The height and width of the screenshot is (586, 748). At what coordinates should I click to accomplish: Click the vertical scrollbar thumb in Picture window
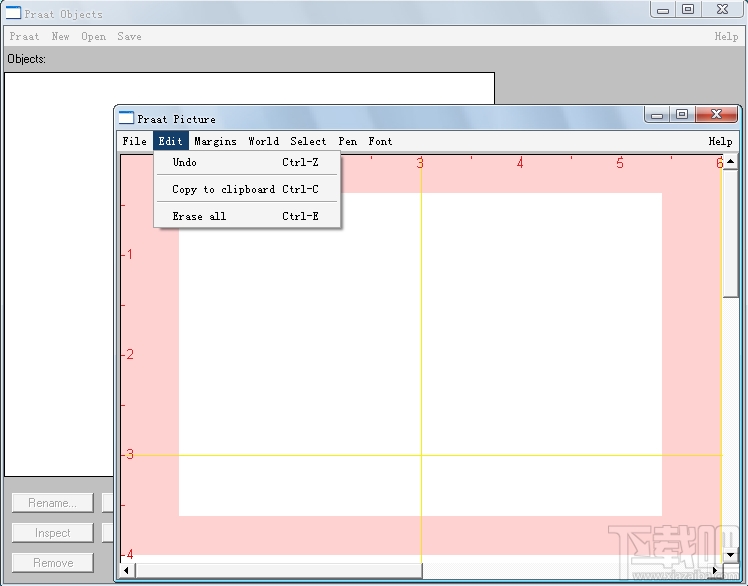730,233
